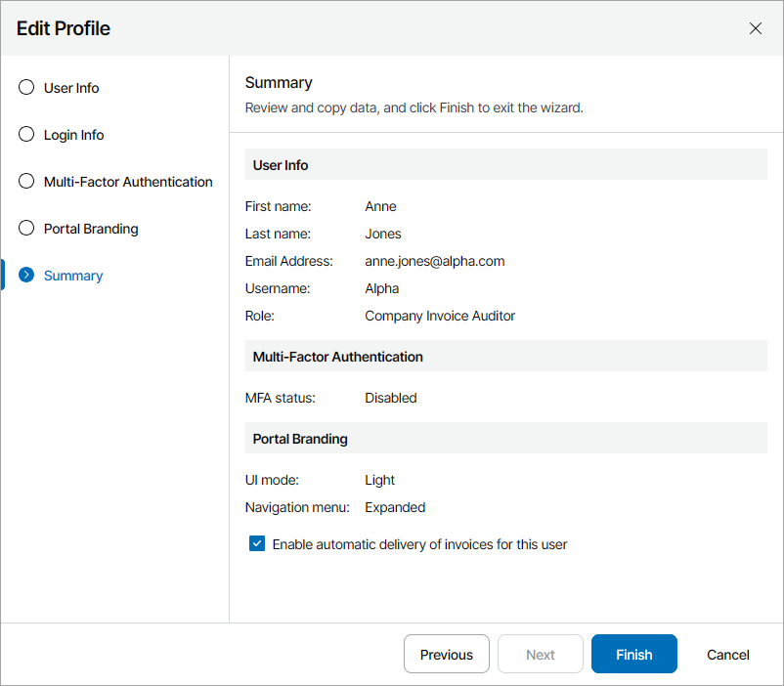Click the Portal Branding step circle icon
784x686 pixels.
pos(26,229)
